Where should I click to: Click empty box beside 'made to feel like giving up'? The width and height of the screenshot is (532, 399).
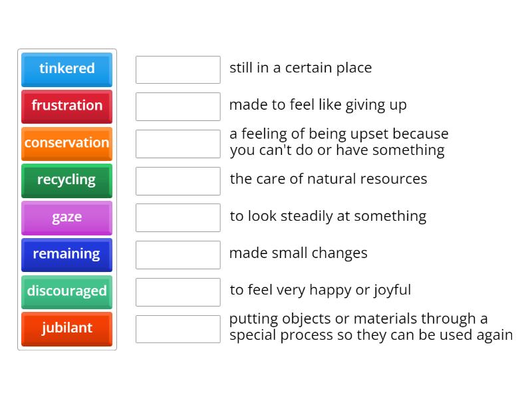pyautogui.click(x=178, y=106)
